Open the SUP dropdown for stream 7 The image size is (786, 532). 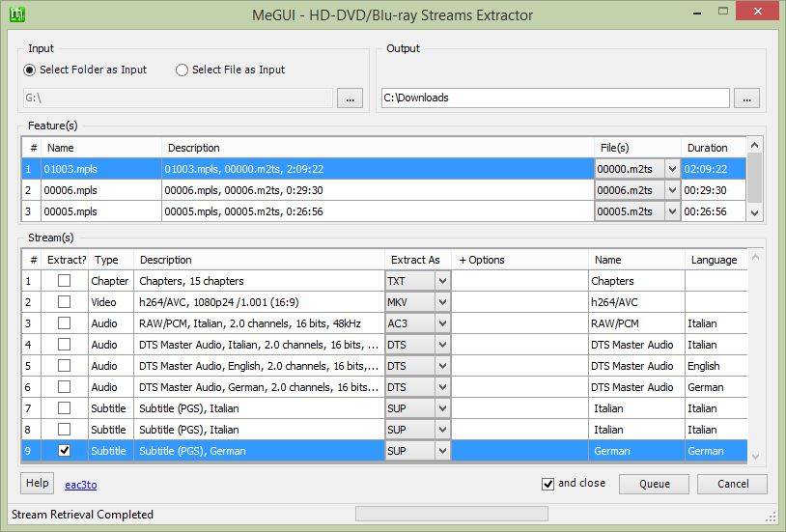[442, 408]
